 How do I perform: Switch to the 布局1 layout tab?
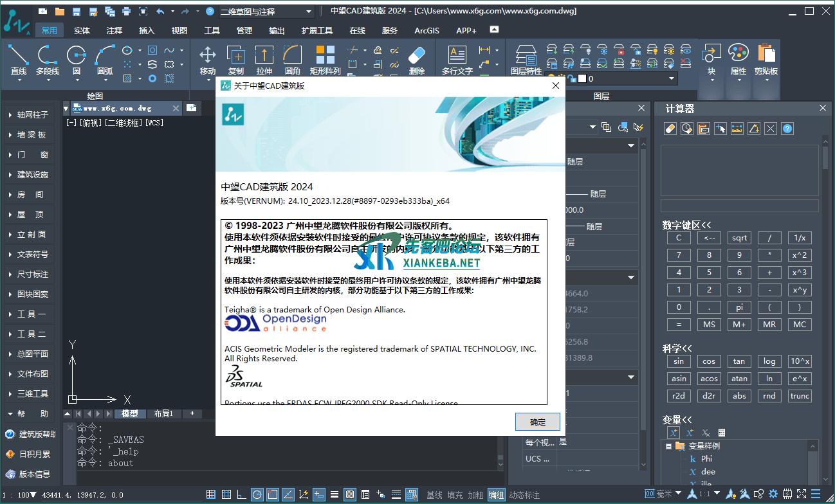coord(163,413)
